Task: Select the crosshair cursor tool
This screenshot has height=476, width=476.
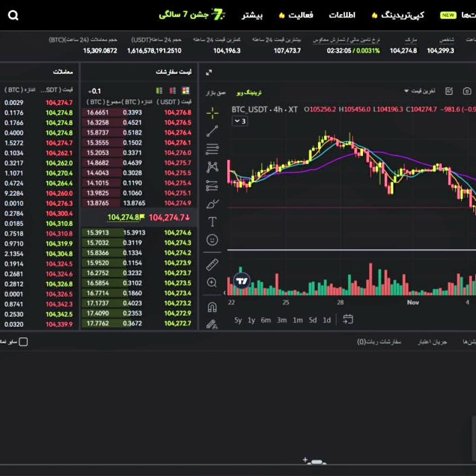Action: [x=212, y=112]
